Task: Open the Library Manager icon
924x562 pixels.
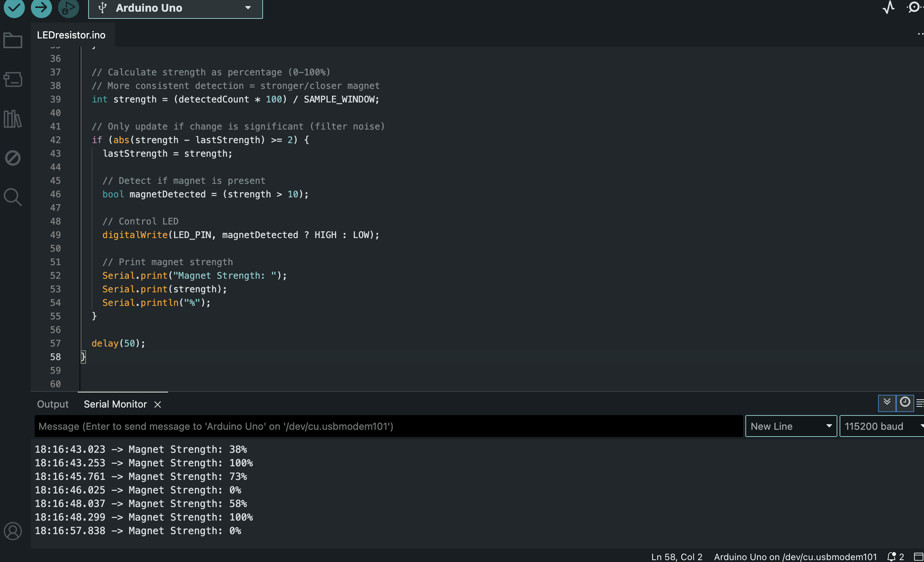Action: 12,119
